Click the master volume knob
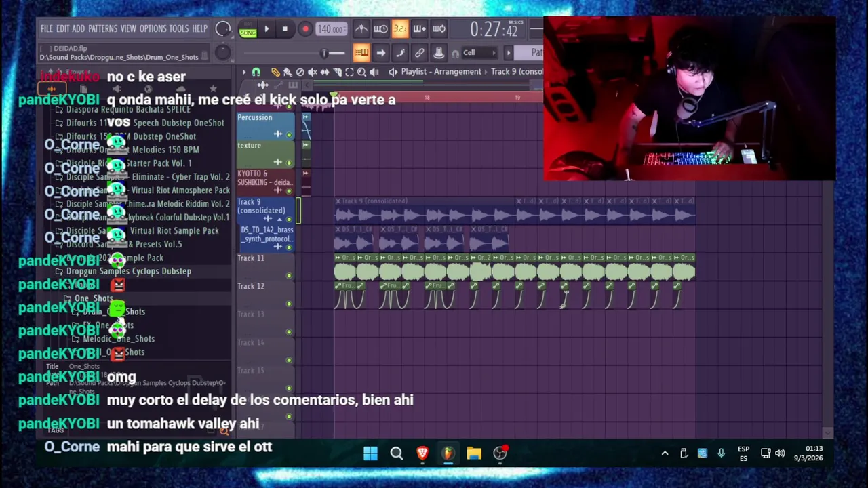The height and width of the screenshot is (488, 868). pyautogui.click(x=222, y=28)
